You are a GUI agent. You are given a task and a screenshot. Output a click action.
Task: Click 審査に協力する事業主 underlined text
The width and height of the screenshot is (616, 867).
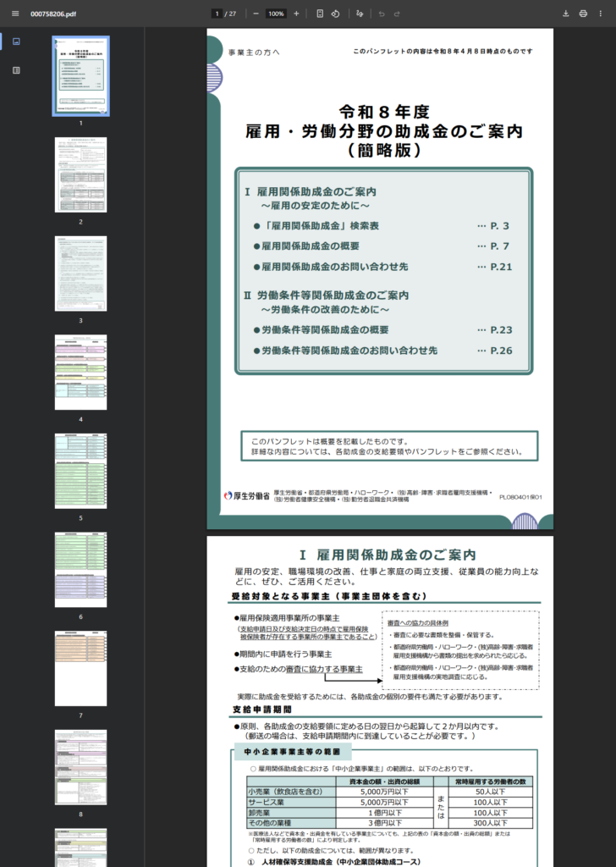coord(324,669)
